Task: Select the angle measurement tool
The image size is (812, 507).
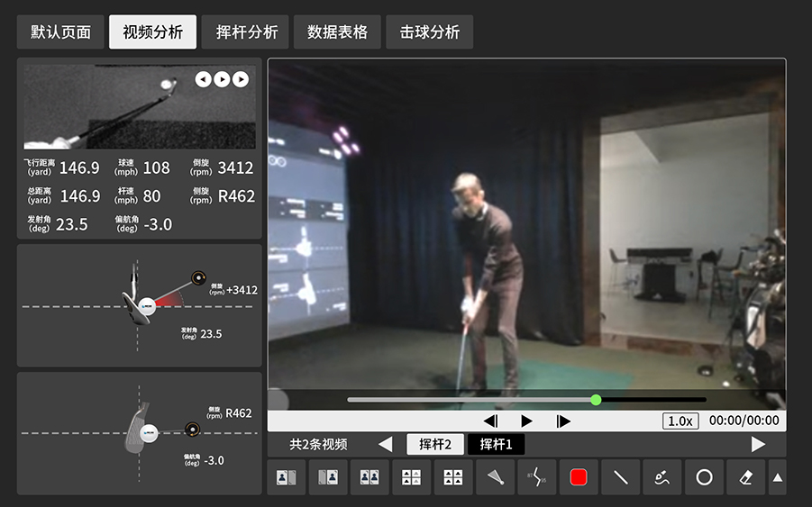Action: (536, 477)
